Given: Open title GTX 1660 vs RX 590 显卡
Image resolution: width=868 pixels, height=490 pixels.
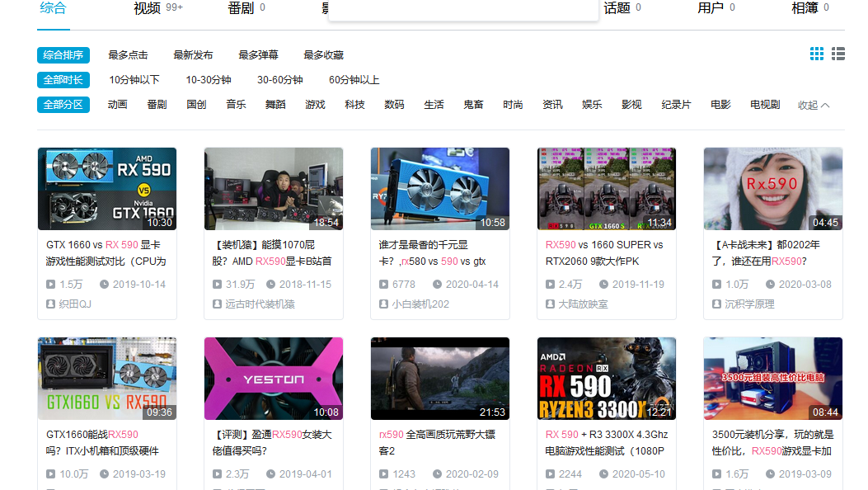Looking at the screenshot, I should click(x=106, y=253).
